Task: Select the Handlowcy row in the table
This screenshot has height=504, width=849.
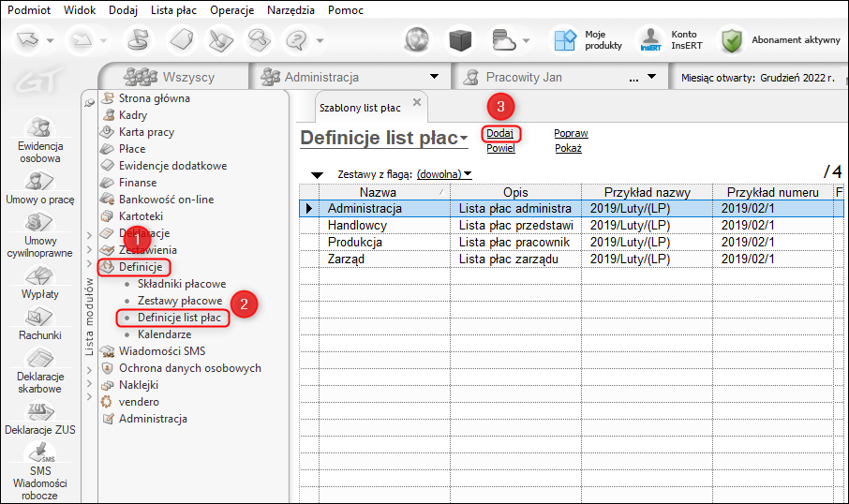Action: (x=357, y=225)
